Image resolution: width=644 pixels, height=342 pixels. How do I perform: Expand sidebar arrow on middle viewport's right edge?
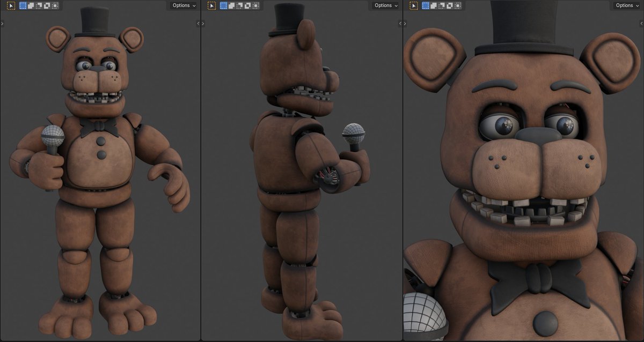(400, 24)
